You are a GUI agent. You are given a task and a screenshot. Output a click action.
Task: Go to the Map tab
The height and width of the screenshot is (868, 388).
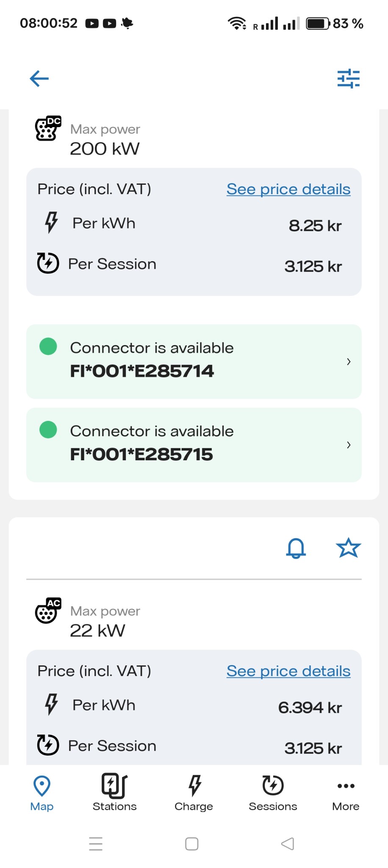[x=42, y=792]
